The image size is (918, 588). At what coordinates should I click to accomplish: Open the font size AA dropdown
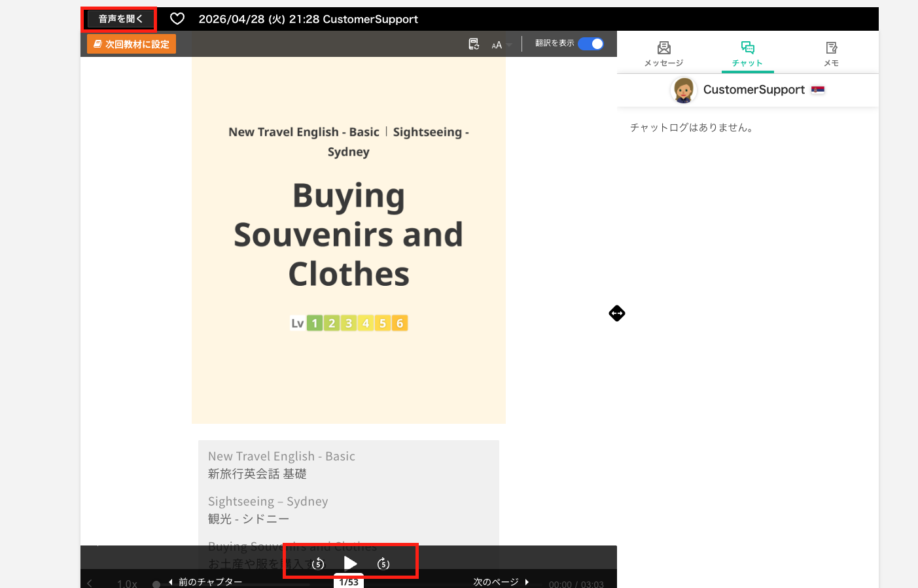tap(501, 44)
